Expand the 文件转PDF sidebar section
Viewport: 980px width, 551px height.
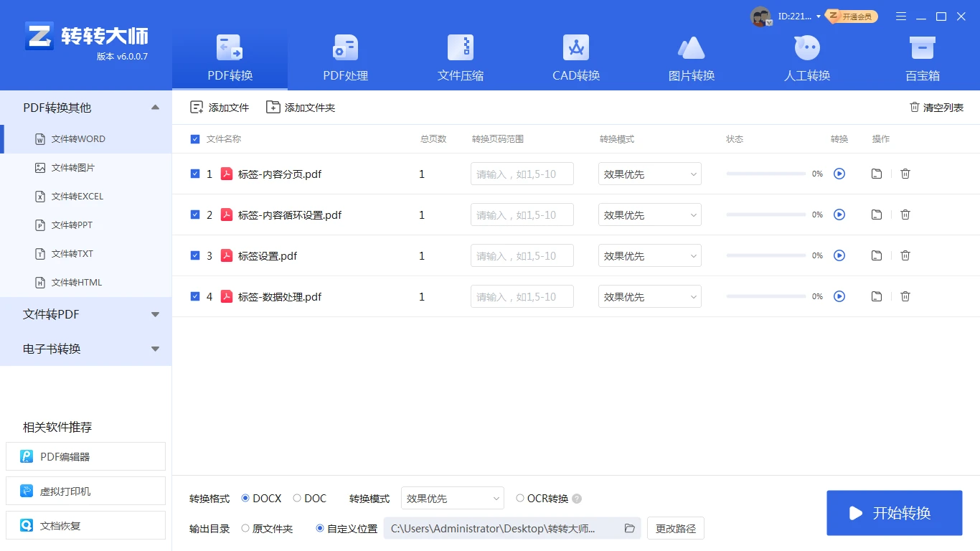point(86,314)
